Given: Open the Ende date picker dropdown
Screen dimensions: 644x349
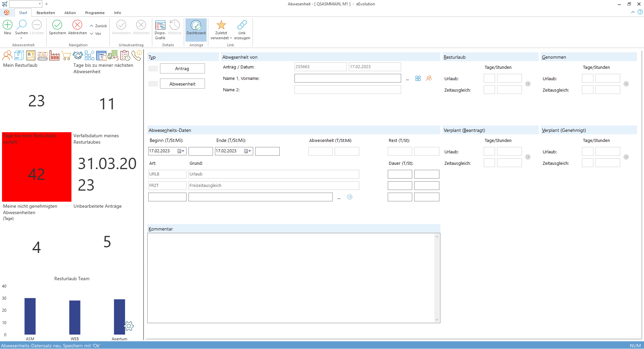Looking at the screenshot, I should 248,151.
